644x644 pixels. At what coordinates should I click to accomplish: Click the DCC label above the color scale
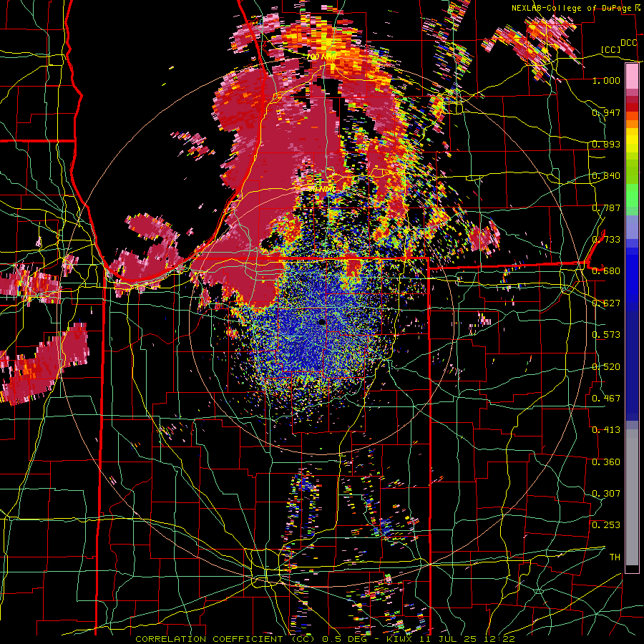coord(628,42)
